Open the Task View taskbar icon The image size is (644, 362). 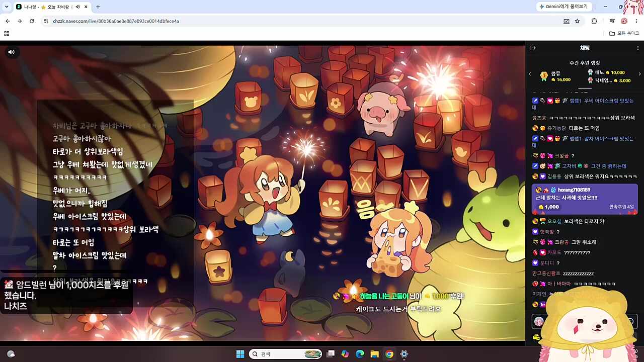(331, 354)
